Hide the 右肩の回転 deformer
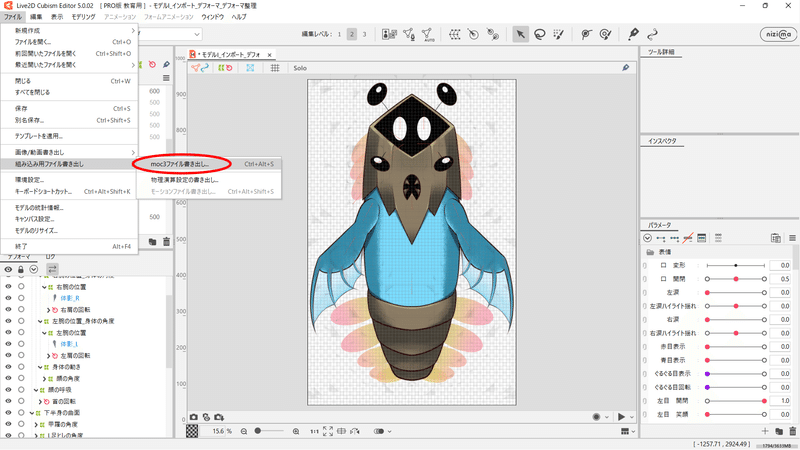The height and width of the screenshot is (450, 800). pos(8,310)
